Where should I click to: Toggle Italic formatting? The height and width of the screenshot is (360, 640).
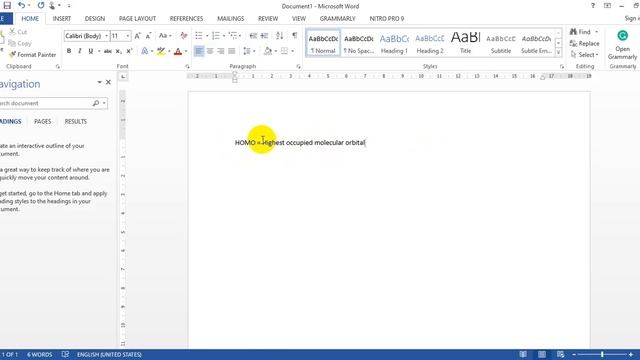tap(80, 51)
